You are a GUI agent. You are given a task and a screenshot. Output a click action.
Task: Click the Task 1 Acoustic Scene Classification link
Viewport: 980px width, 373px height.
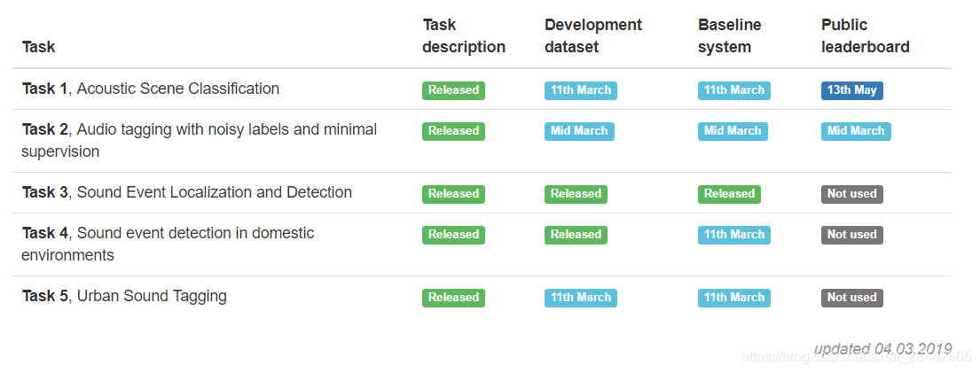tap(151, 89)
